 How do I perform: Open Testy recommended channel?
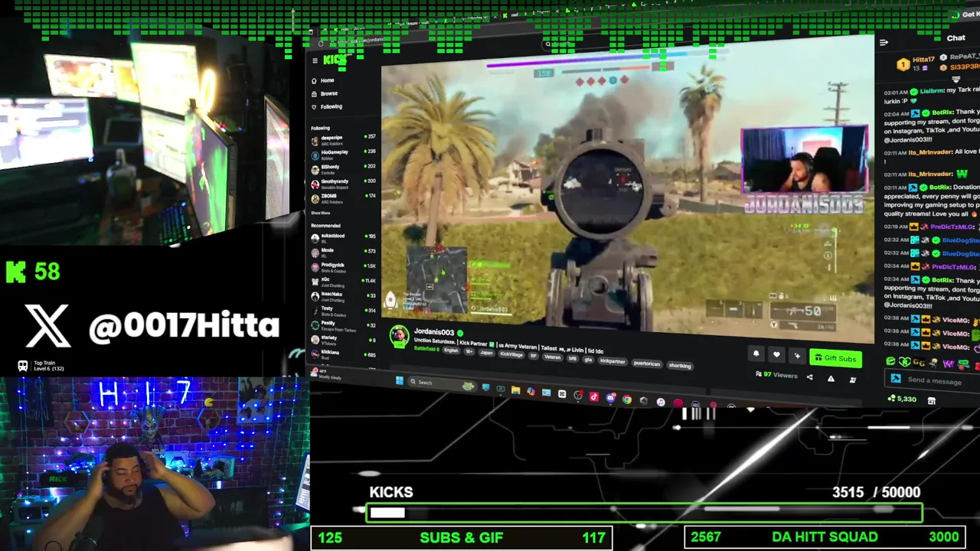pyautogui.click(x=343, y=311)
